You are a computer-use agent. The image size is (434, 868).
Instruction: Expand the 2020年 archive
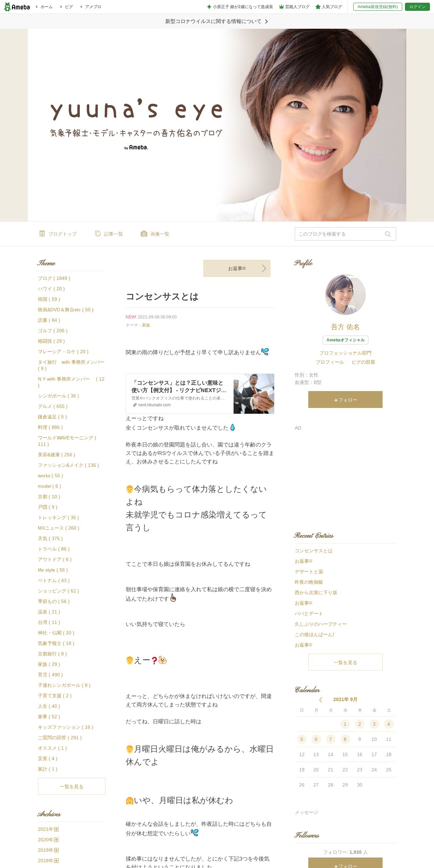point(56,840)
